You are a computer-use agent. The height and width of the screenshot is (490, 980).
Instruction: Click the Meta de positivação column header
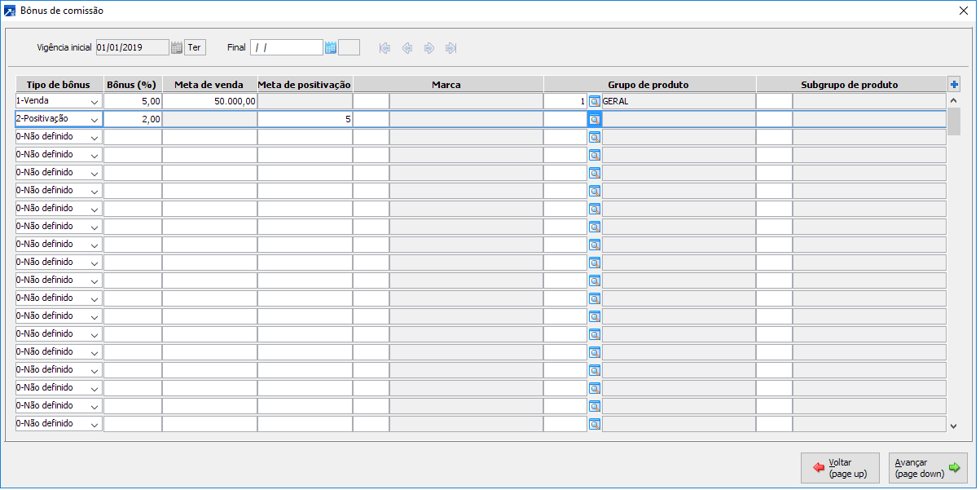[305, 84]
